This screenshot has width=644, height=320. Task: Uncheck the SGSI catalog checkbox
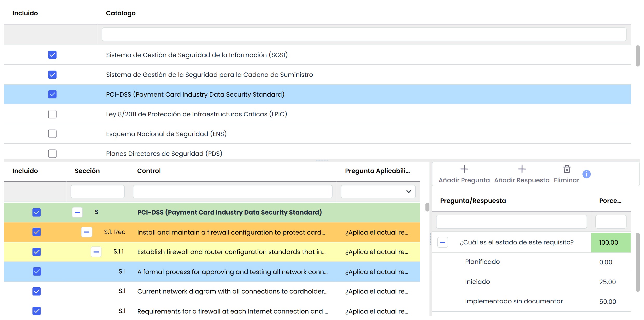tap(52, 55)
